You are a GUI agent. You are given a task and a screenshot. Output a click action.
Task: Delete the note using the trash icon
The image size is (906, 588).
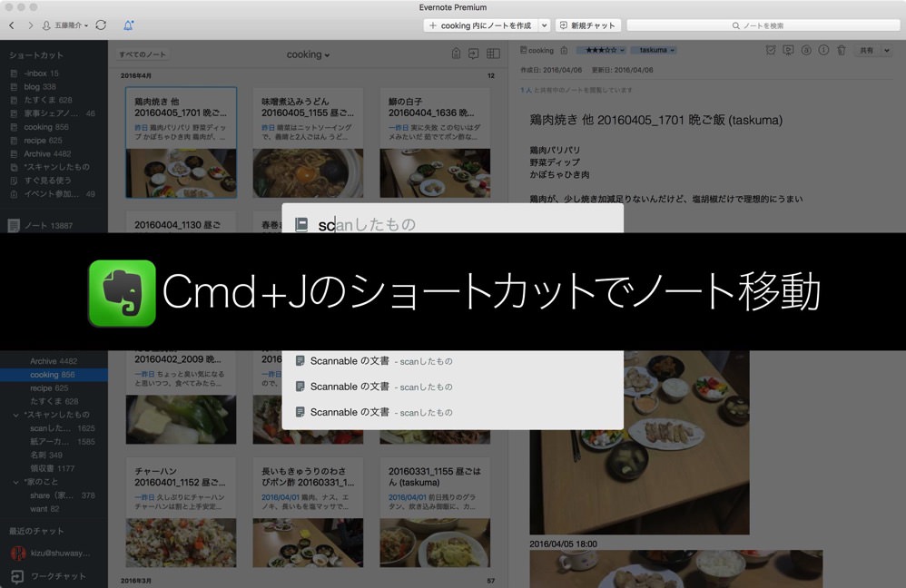[842, 51]
